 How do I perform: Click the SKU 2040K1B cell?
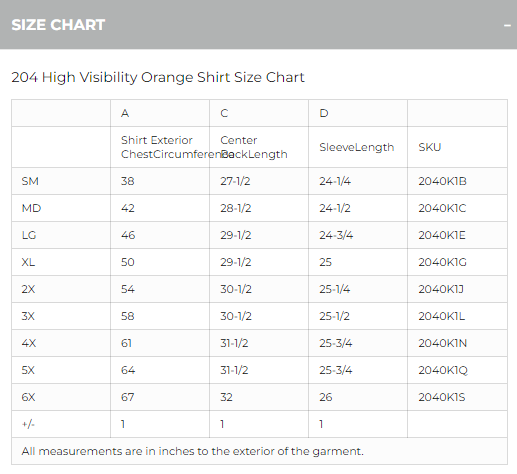457,181
